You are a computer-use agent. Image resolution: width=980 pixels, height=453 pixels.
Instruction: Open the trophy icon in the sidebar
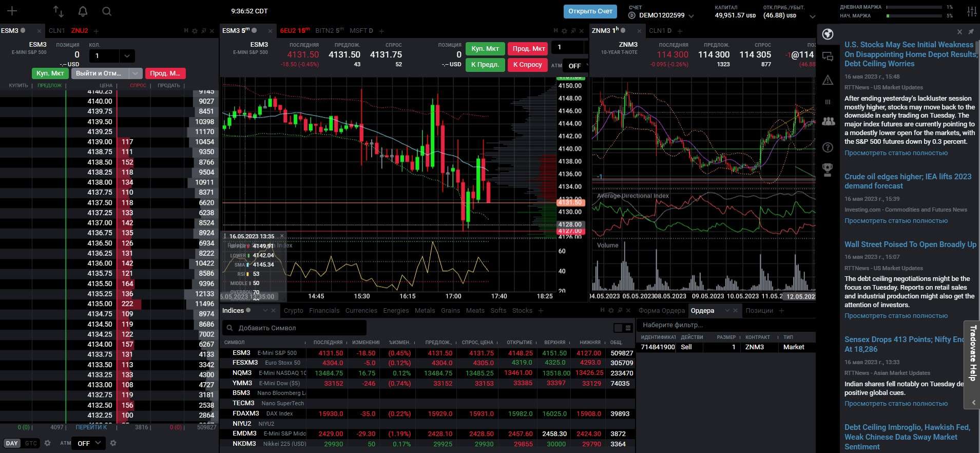(x=828, y=169)
